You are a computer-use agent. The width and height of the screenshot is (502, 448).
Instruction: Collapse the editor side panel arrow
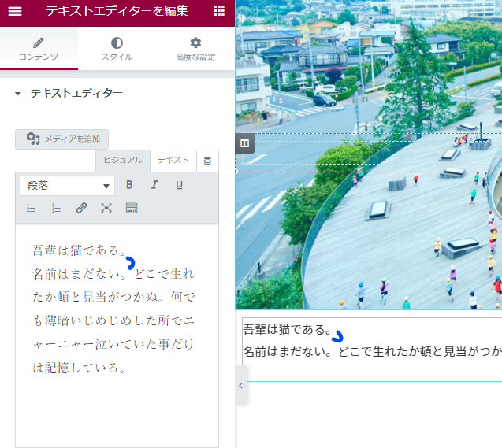[240, 386]
